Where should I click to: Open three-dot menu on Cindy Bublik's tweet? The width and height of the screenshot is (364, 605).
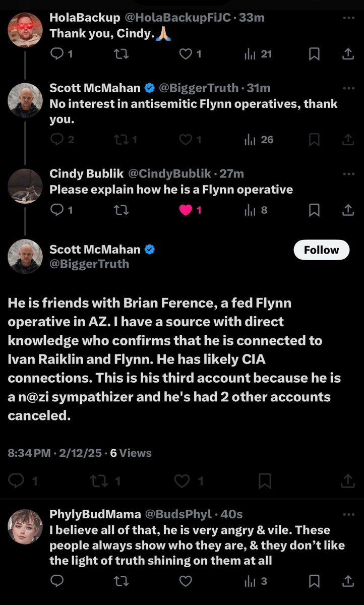click(348, 174)
